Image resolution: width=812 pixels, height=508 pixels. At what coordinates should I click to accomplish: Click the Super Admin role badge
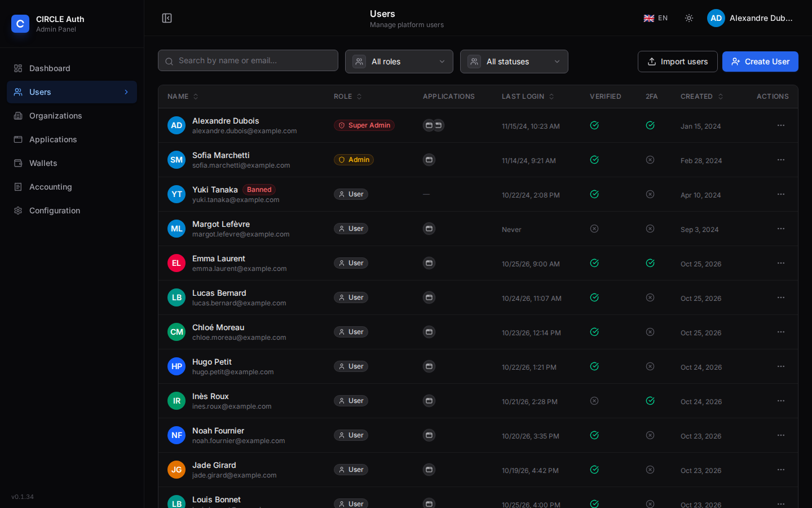click(x=364, y=125)
